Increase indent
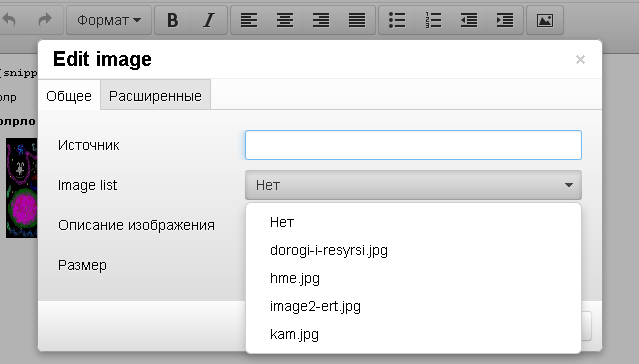 [505, 20]
